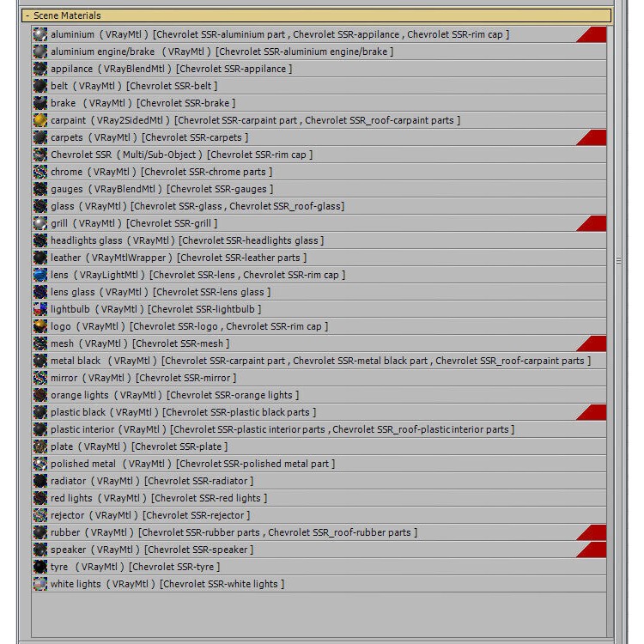Viewport: 644px width, 644px height.
Task: Click red corner flag on plastic black row
Action: tap(594, 413)
